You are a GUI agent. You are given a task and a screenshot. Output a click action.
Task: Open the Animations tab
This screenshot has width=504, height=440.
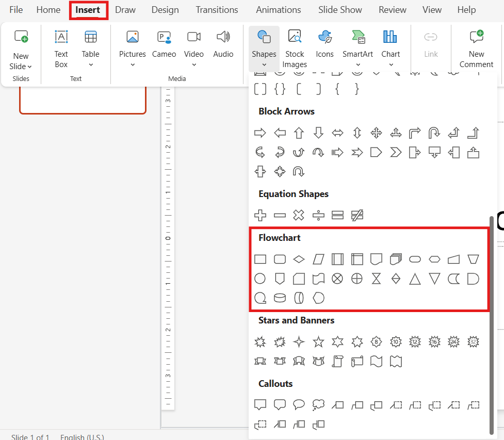[x=279, y=10]
